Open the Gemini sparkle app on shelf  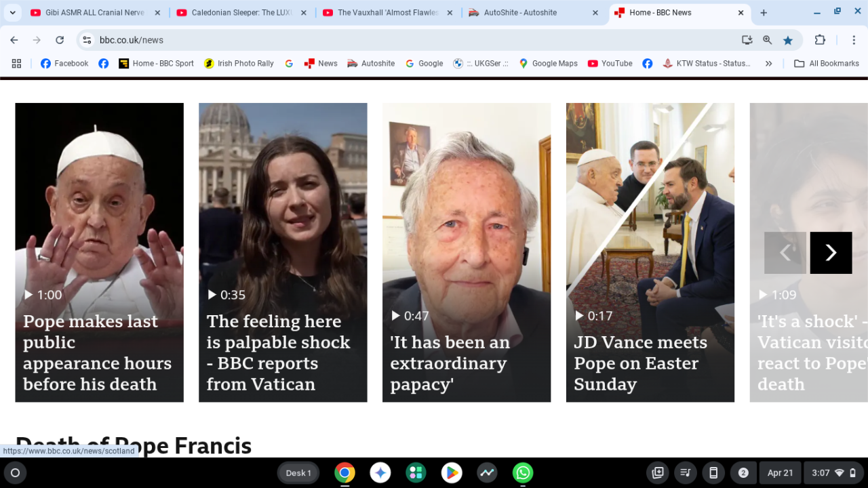click(x=380, y=473)
